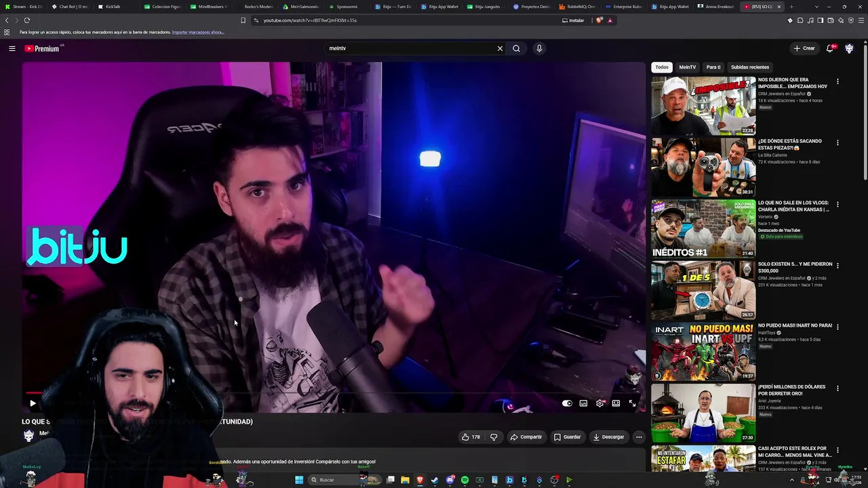Open the "IMPOSIBLE" thumbnail with 23:28 duration

click(x=703, y=106)
